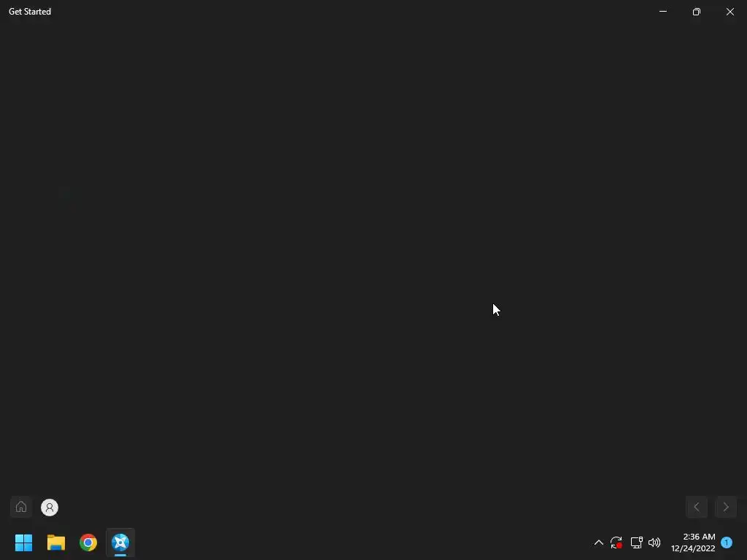Viewport: 747px width, 560px height.
Task: Launch File Explorer from the taskbar
Action: 55,542
